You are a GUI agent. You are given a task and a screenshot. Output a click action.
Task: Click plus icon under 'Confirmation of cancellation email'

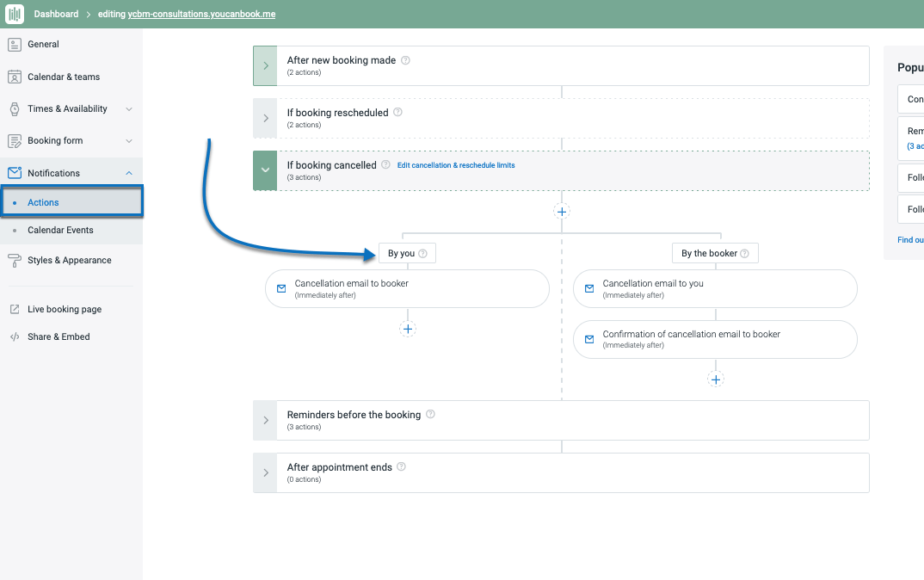pos(716,379)
